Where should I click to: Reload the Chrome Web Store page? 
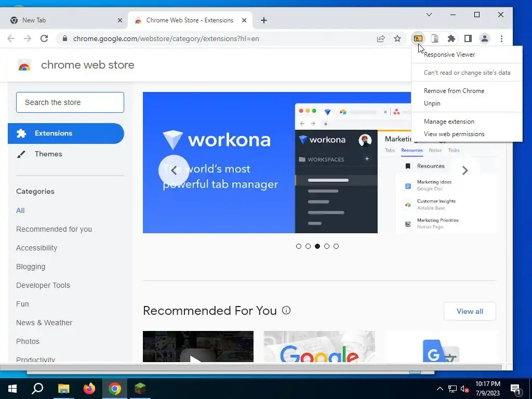click(x=44, y=38)
